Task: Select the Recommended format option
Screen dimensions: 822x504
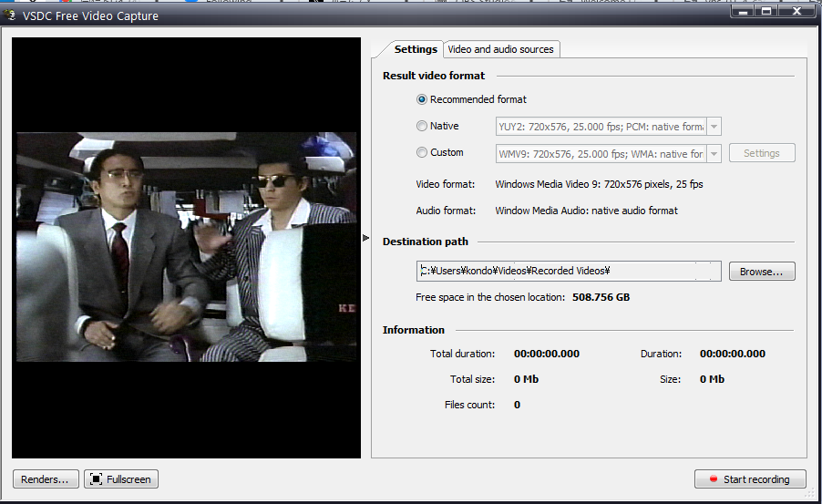Action: 422,99
